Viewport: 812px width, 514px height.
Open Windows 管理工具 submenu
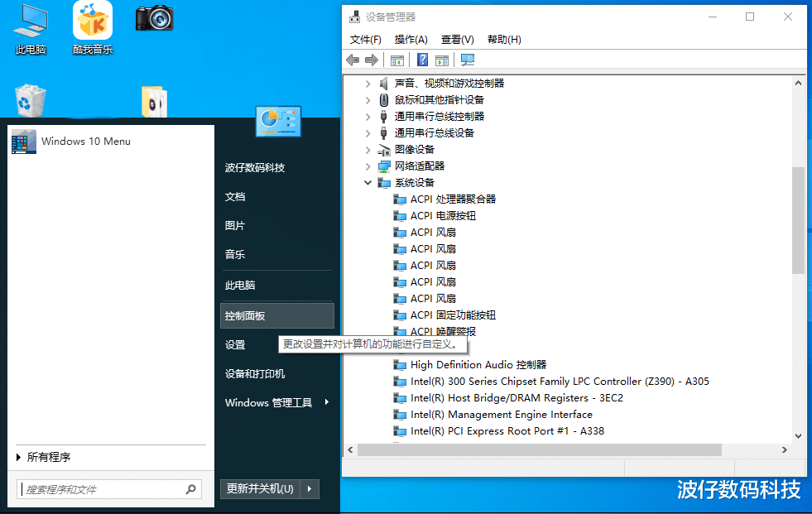point(277,403)
